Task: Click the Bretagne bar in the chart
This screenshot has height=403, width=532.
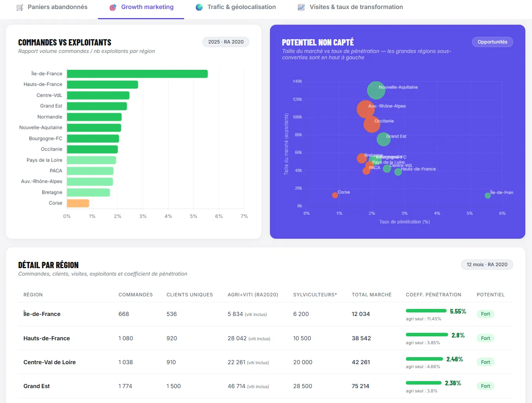Action: 89,192
